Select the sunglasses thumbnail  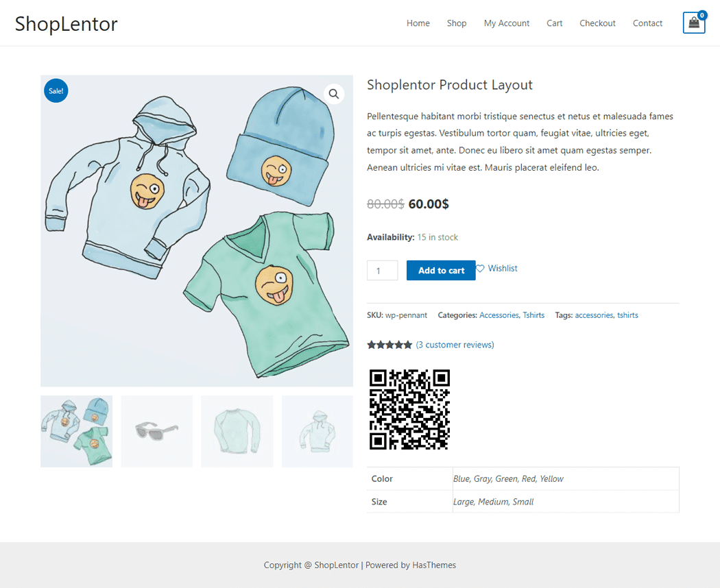pyautogui.click(x=156, y=432)
